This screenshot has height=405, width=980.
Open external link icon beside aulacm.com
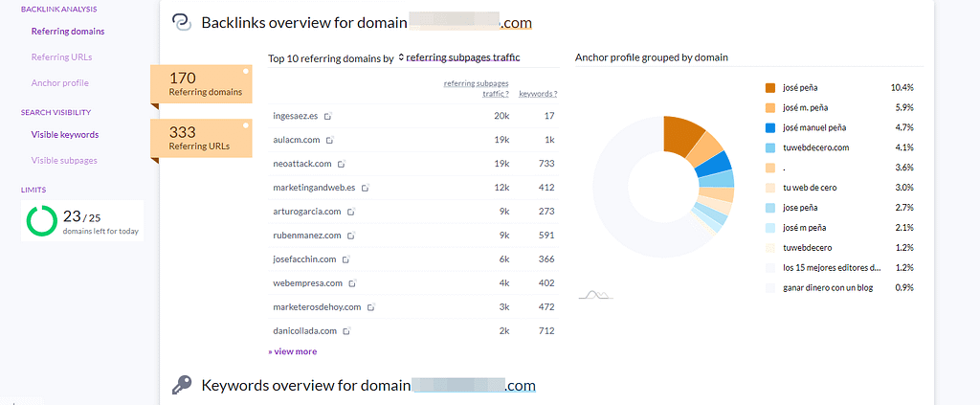[x=330, y=140]
